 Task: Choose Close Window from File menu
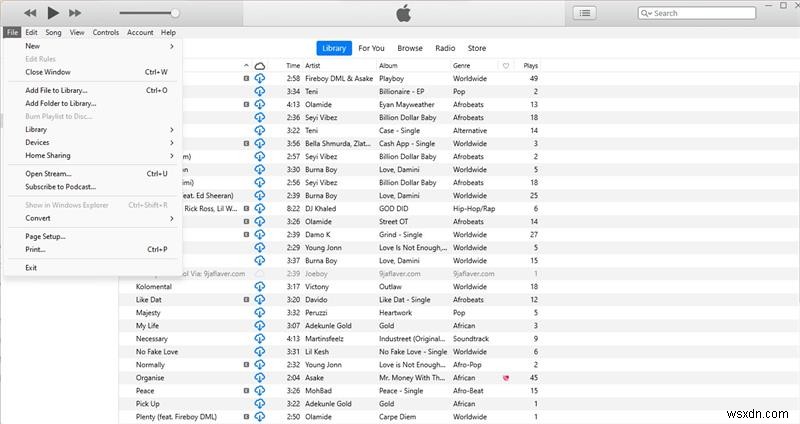point(93,72)
